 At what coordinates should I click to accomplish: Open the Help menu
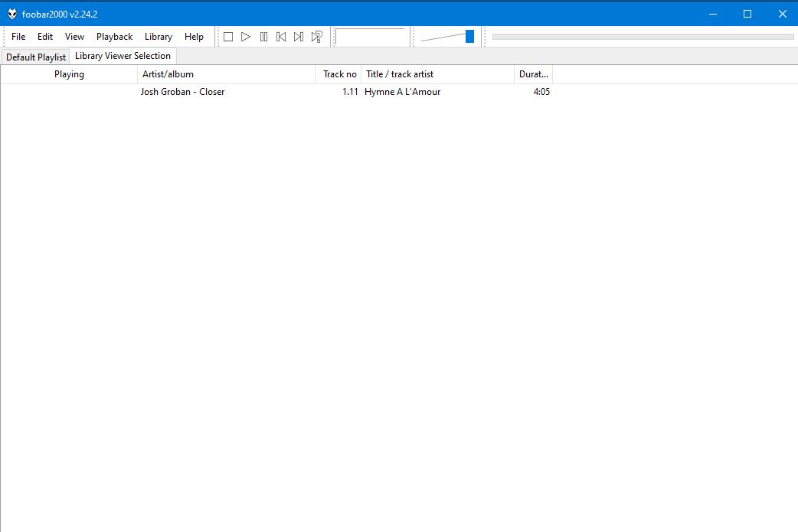point(194,37)
